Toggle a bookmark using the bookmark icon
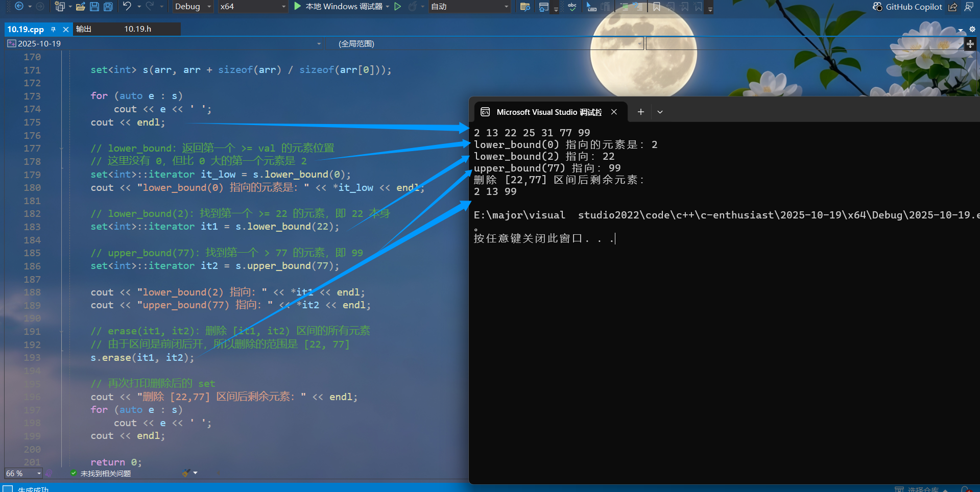The height and width of the screenshot is (492, 980). [x=657, y=7]
